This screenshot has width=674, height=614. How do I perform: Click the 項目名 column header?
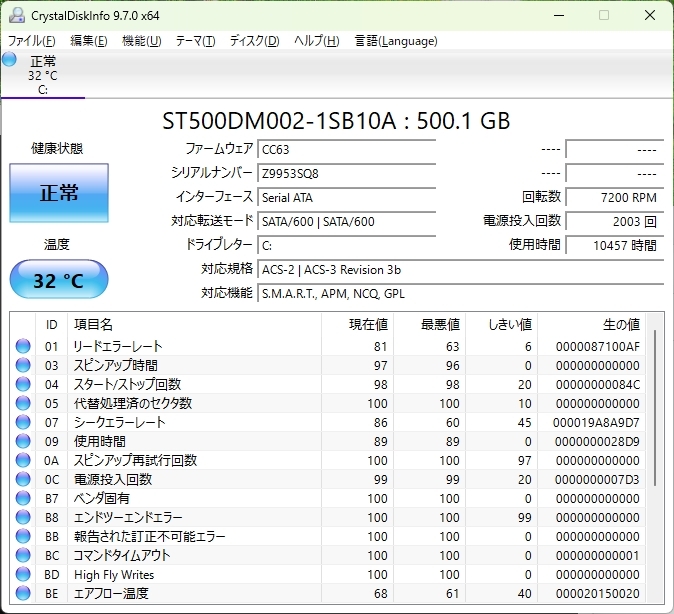(x=194, y=324)
